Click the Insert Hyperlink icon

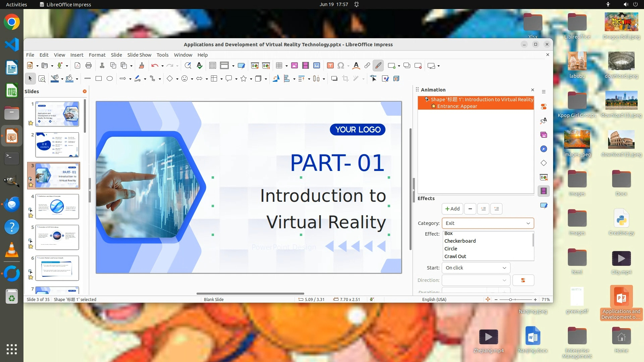367,66
